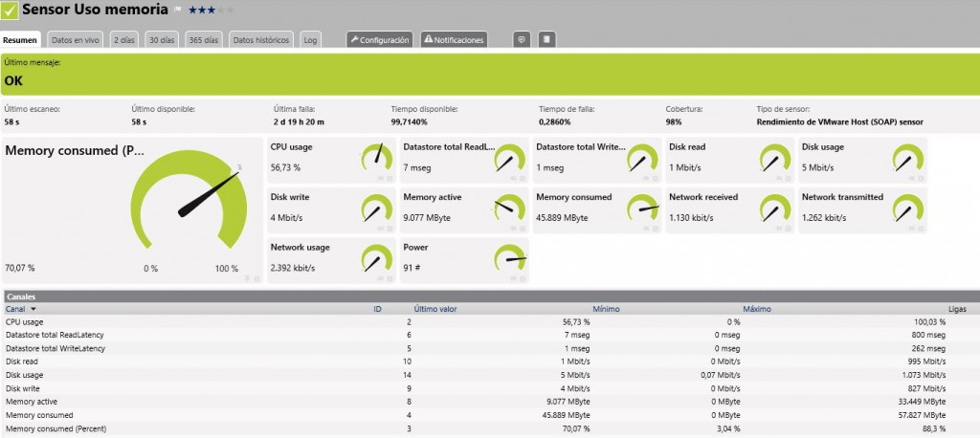Viewport: 980px width, 438px height.
Task: Click the flag icon beside sensor title
Action: pyautogui.click(x=177, y=10)
